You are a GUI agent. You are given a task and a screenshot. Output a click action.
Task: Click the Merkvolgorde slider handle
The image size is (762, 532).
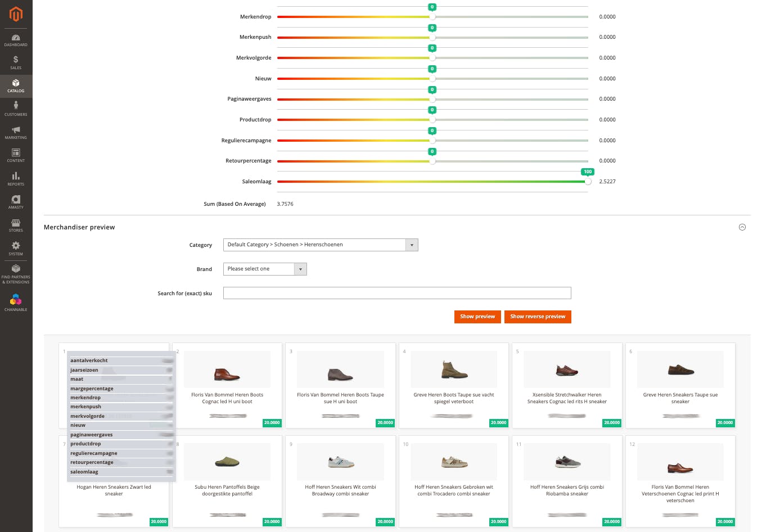(432, 58)
